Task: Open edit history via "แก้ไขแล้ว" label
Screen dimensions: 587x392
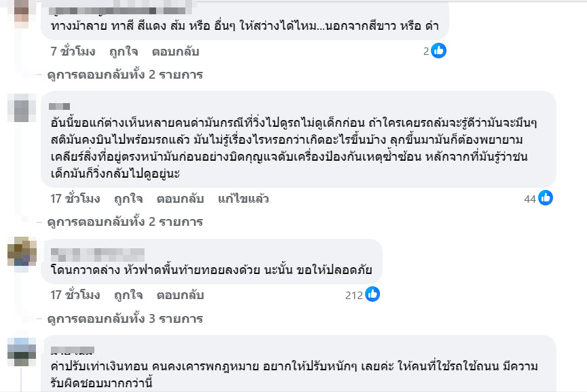Action: (x=244, y=199)
